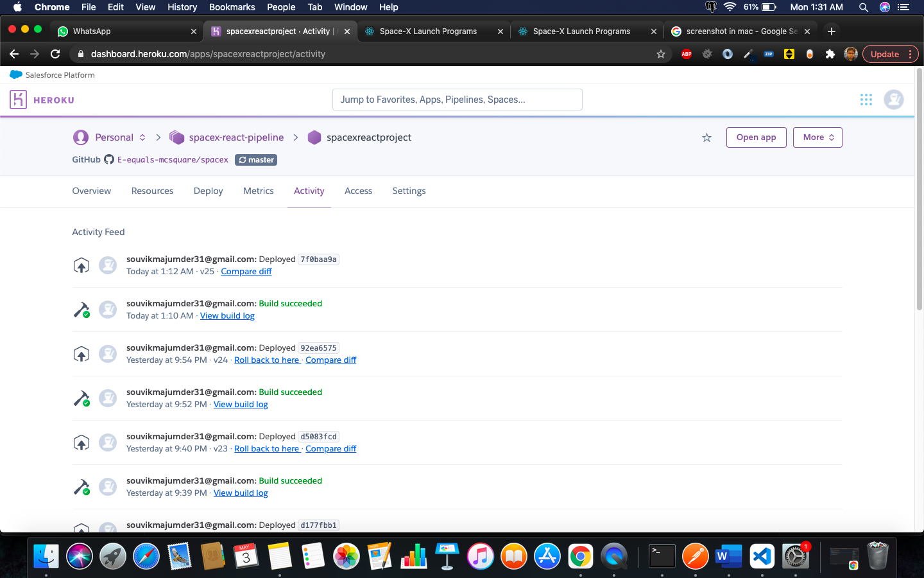Open Spotlight search in the menu bar
The image size is (924, 578).
tap(864, 7)
